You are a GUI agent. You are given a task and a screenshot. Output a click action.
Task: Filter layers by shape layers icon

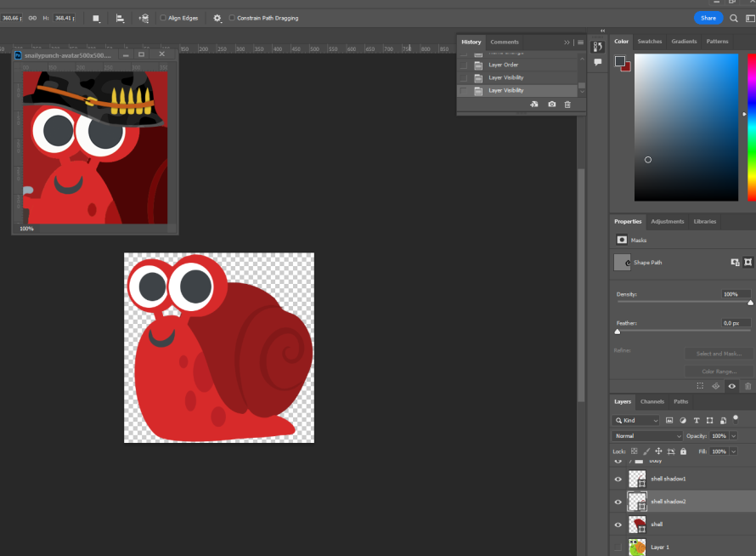710,420
